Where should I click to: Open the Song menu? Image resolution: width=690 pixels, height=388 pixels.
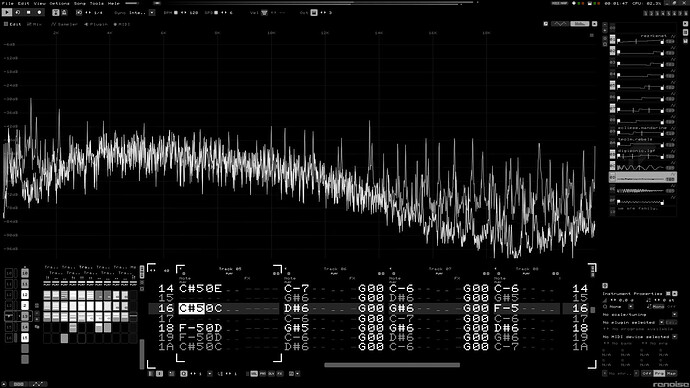pos(80,3)
